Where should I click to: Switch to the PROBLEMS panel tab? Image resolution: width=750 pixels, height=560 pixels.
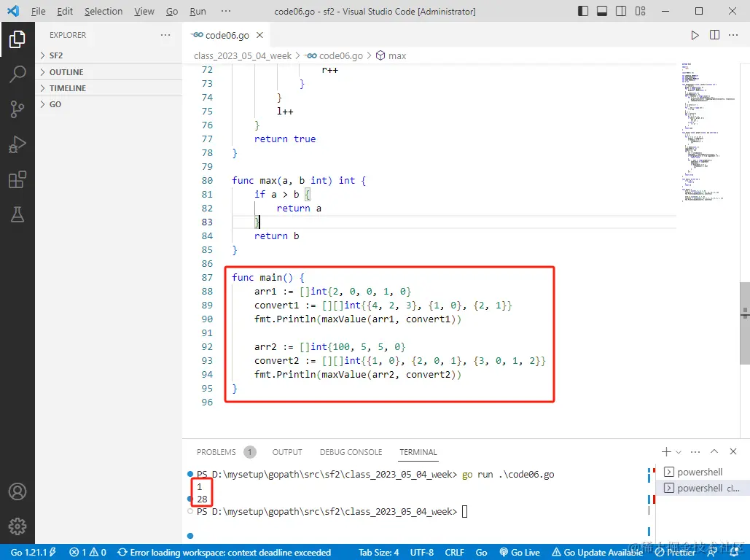216,452
